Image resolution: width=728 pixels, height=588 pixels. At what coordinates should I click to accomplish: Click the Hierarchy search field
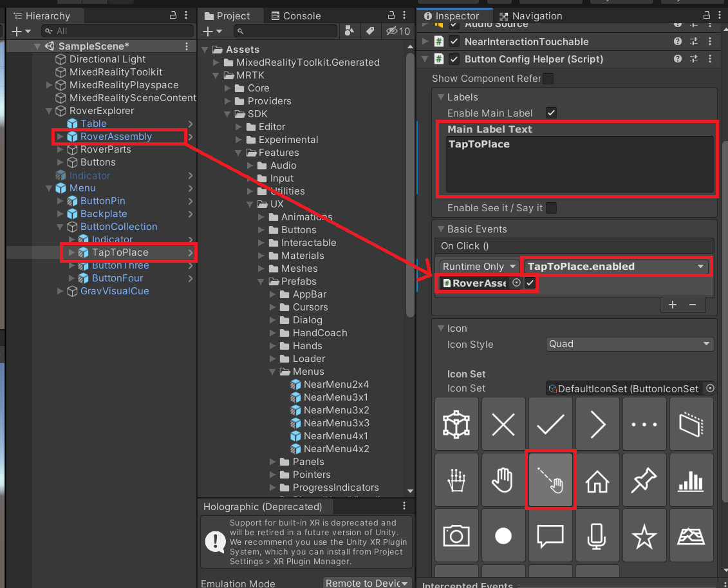pyautogui.click(x=117, y=31)
